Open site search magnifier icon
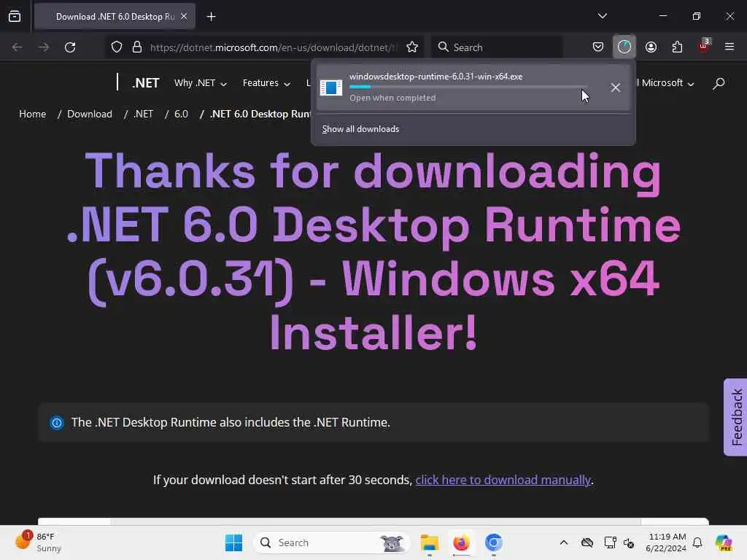The width and height of the screenshot is (747, 560). 719,83
